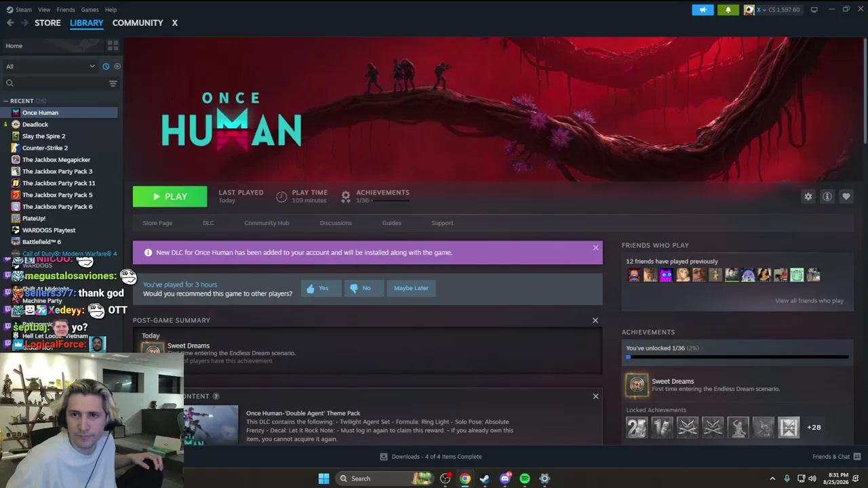Viewport: 868px width, 488px height.
Task: Vote No on recommending Once Human
Action: coord(363,288)
